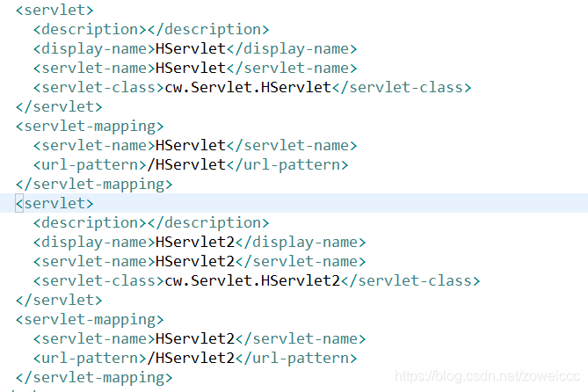Click the servlet-name HServlet2 line directly above url-pattern /HServlet2
The width and height of the screenshot is (588, 392).
(200, 338)
